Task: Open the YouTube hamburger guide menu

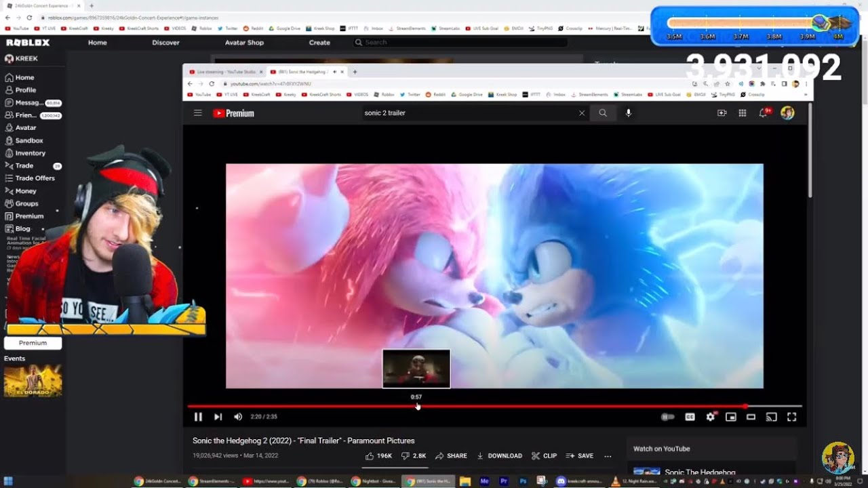Action: click(198, 113)
